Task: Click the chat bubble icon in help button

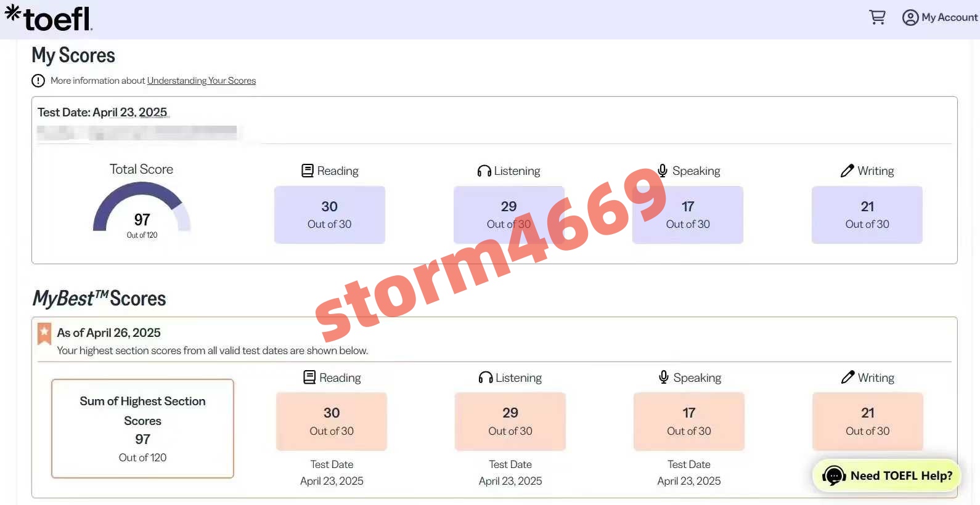Action: [834, 475]
